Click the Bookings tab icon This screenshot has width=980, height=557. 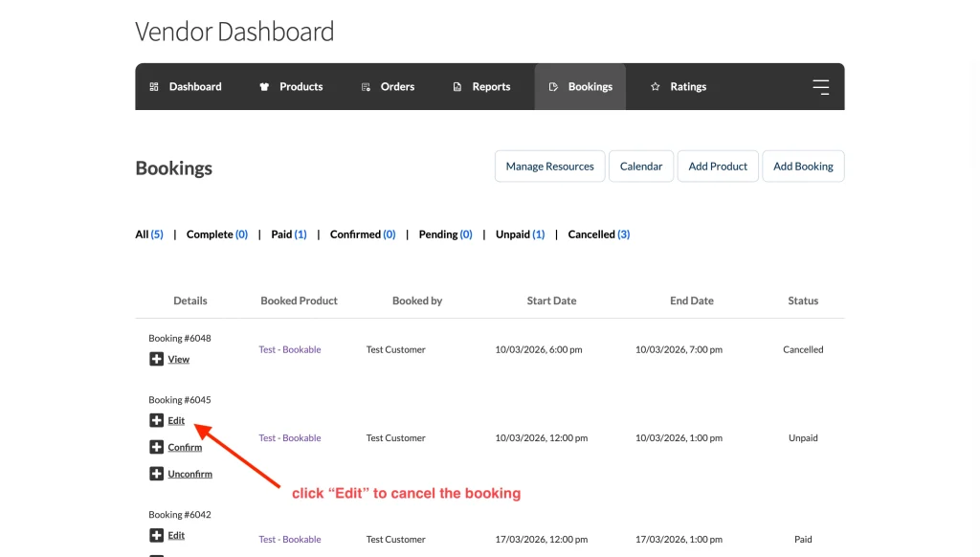coord(553,87)
